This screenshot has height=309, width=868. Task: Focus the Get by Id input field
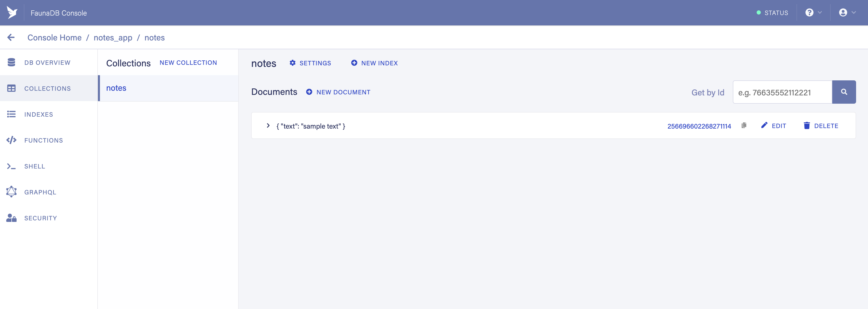click(x=782, y=92)
